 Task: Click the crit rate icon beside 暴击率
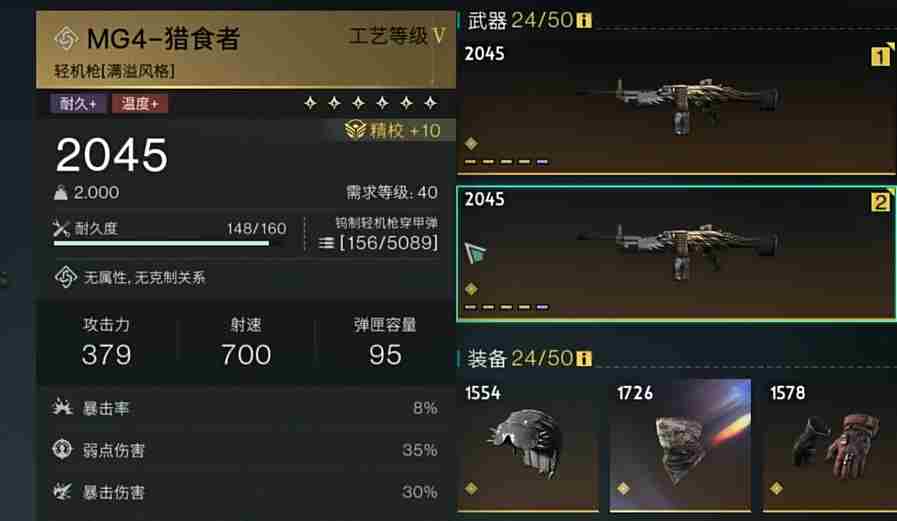click(x=62, y=407)
